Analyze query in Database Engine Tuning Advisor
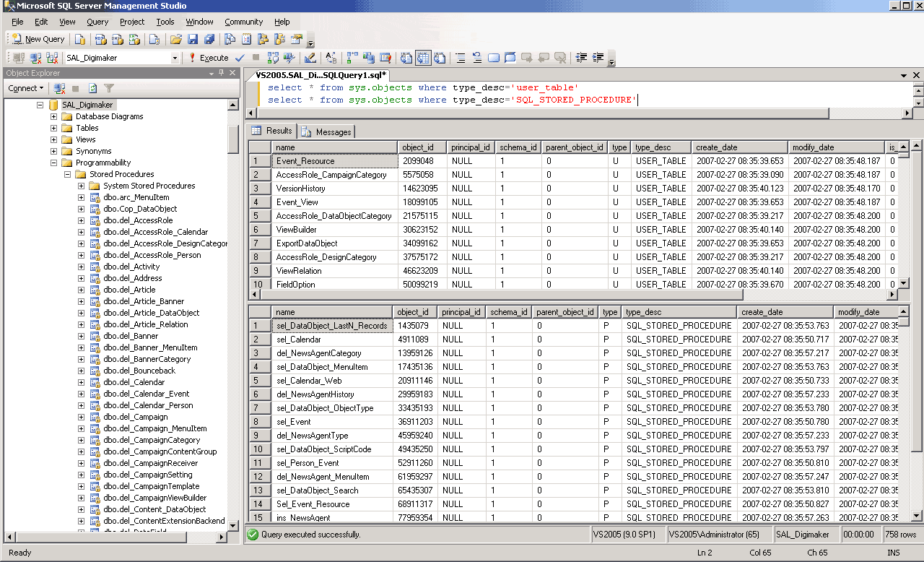The image size is (924, 562). 289,58
